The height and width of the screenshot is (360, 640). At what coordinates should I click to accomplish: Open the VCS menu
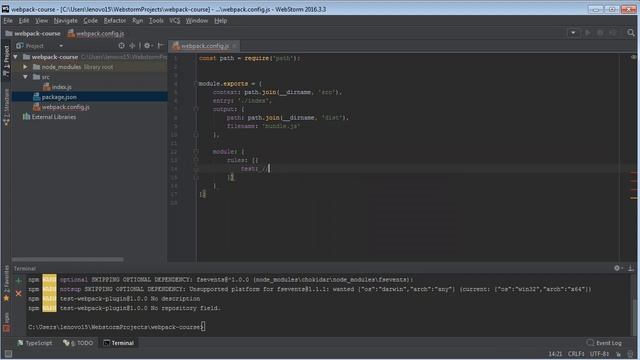(174, 20)
